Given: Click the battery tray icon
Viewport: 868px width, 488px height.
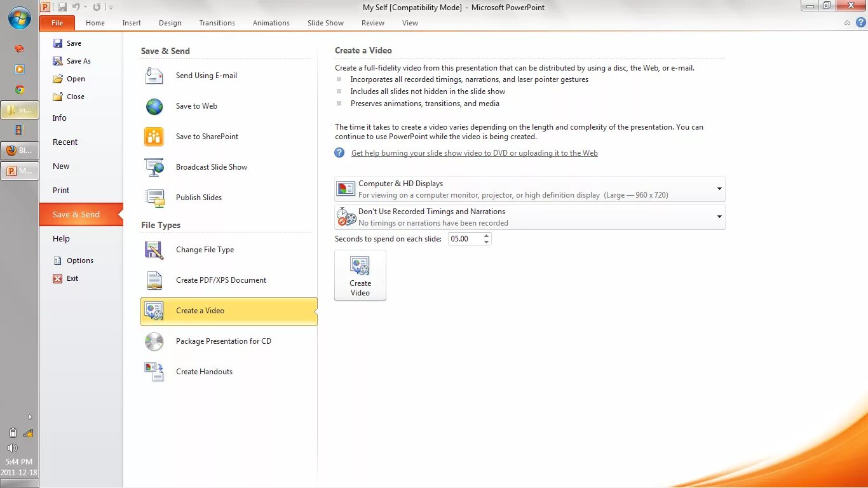Looking at the screenshot, I should 13,433.
